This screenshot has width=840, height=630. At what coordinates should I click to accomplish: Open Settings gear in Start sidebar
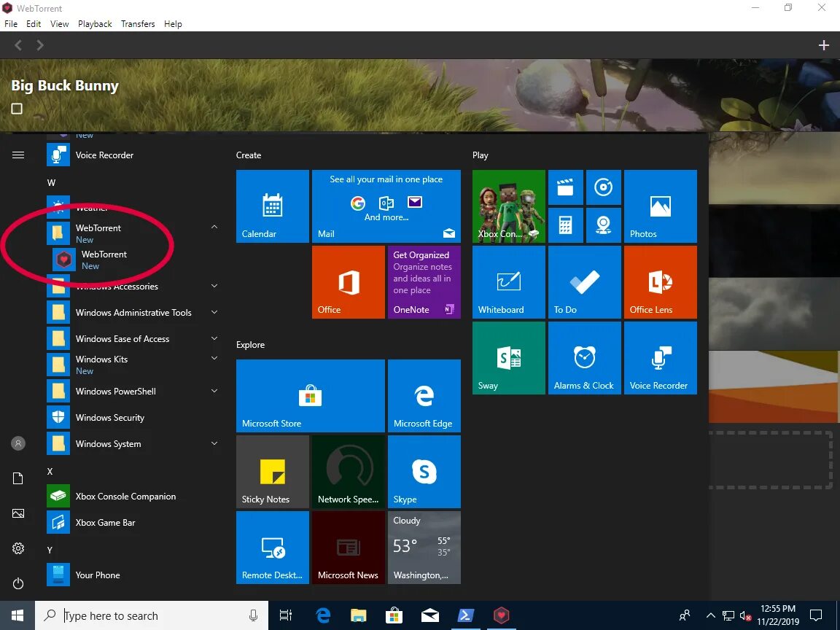click(x=18, y=548)
